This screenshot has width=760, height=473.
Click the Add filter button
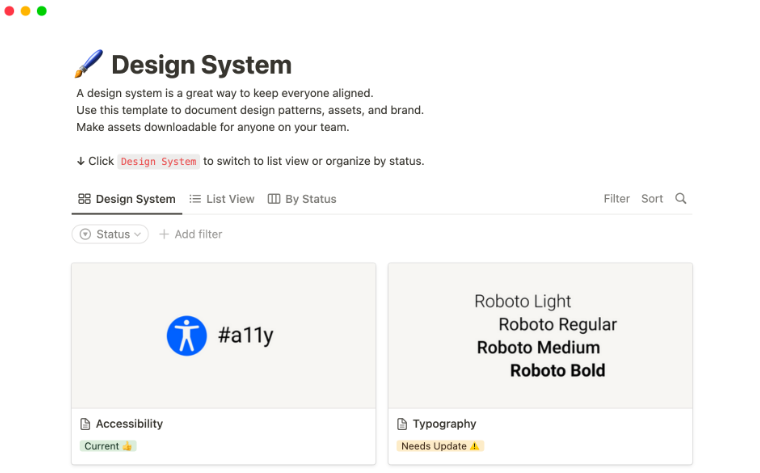coord(190,234)
